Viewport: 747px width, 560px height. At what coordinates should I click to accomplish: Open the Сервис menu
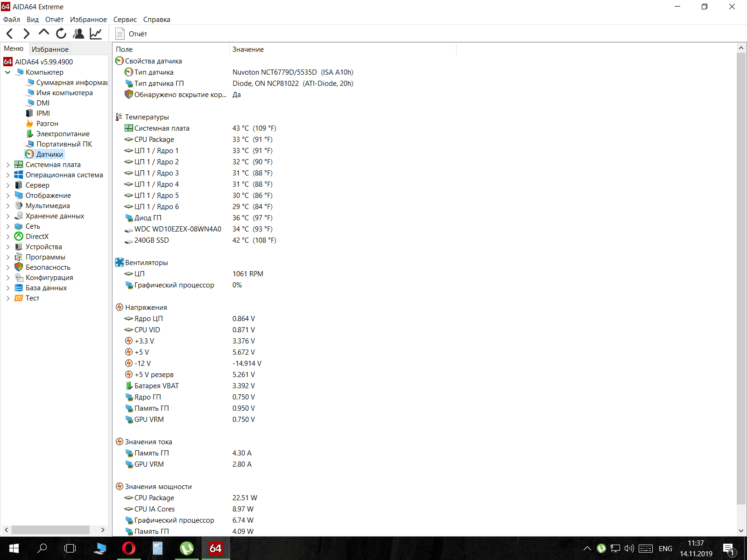pos(125,20)
